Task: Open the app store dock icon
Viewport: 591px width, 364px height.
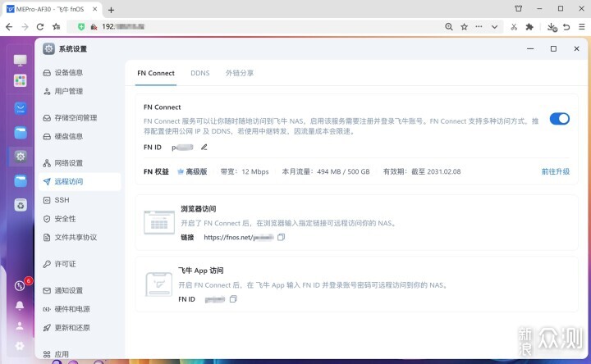Action: [21, 108]
